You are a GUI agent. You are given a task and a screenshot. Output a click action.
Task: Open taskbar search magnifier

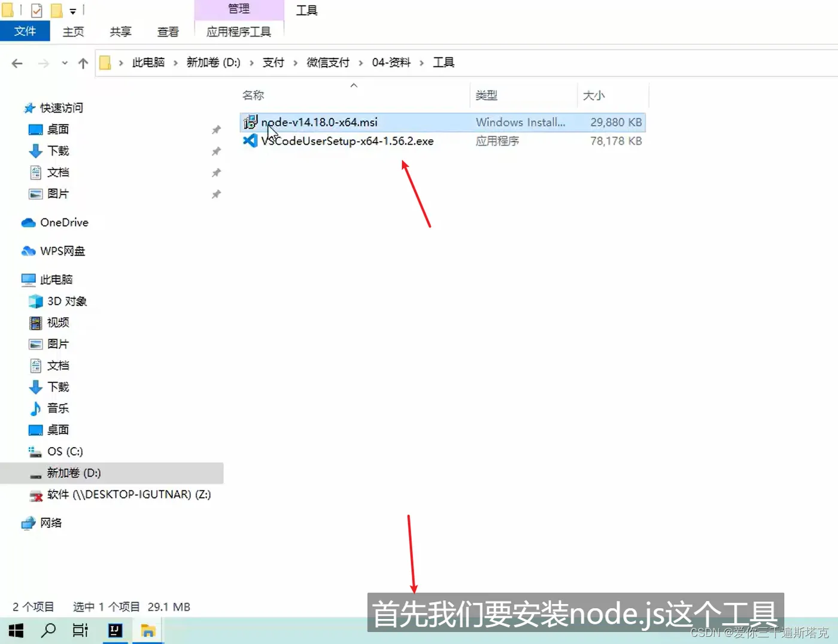(48, 630)
